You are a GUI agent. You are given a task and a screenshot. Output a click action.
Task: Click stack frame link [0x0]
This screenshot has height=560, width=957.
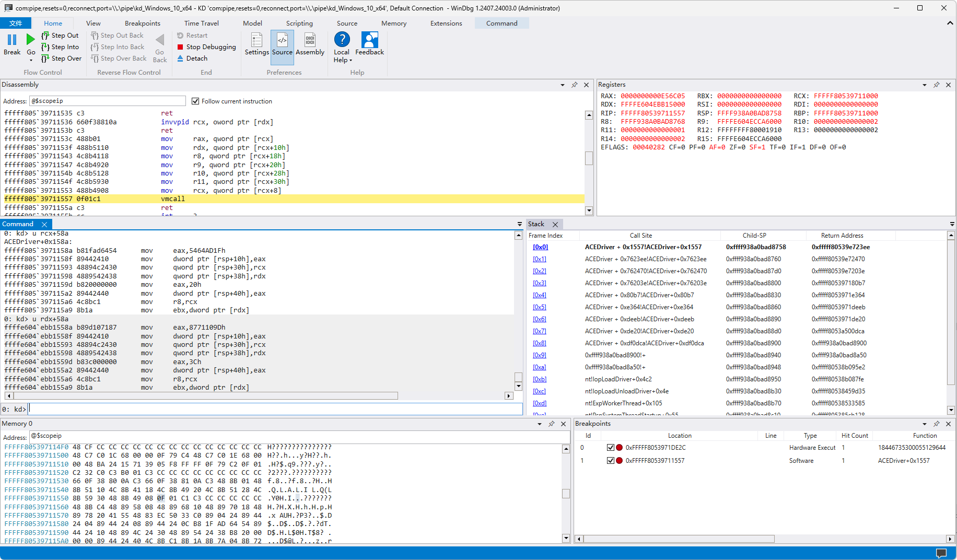pyautogui.click(x=540, y=247)
